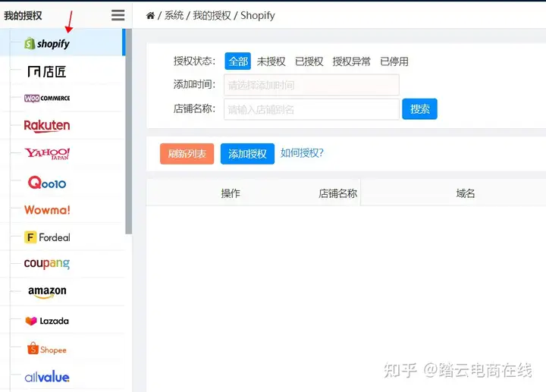The height and width of the screenshot is (392, 546).
Task: Open the home icon in breadcrumb
Action: coord(150,16)
